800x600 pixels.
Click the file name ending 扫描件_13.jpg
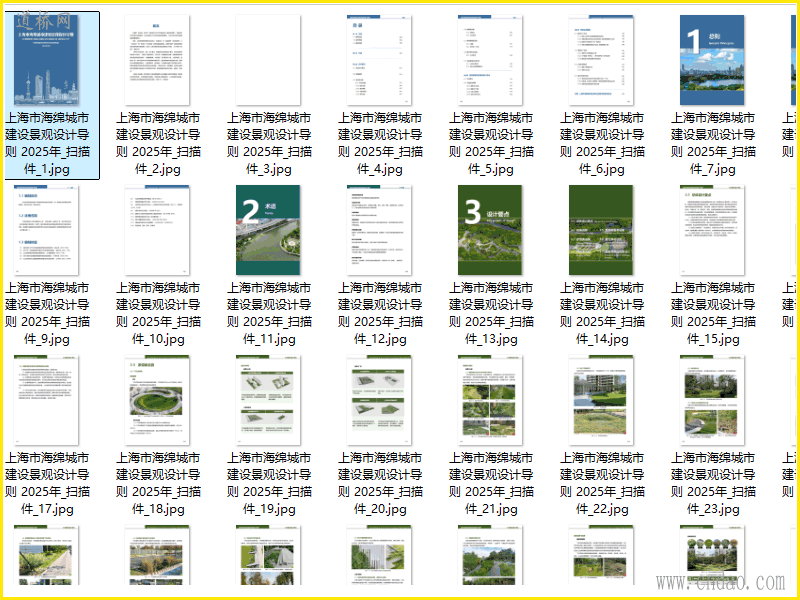coord(491,313)
